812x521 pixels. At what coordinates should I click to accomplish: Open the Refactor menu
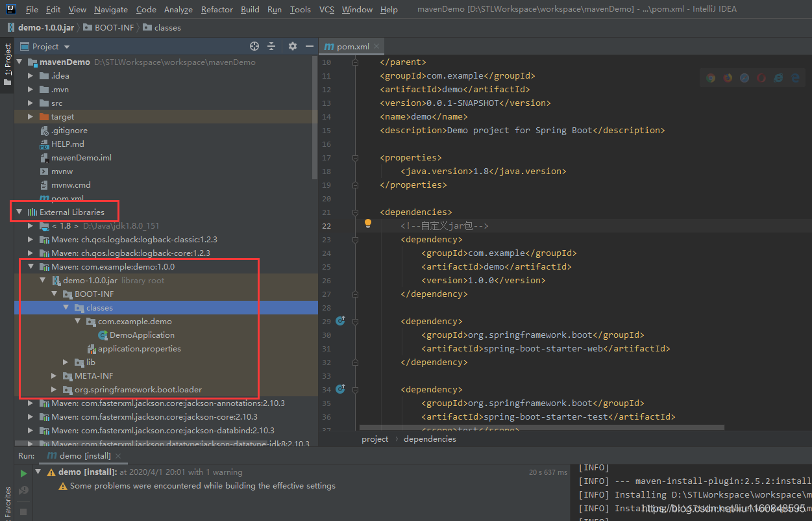point(217,10)
